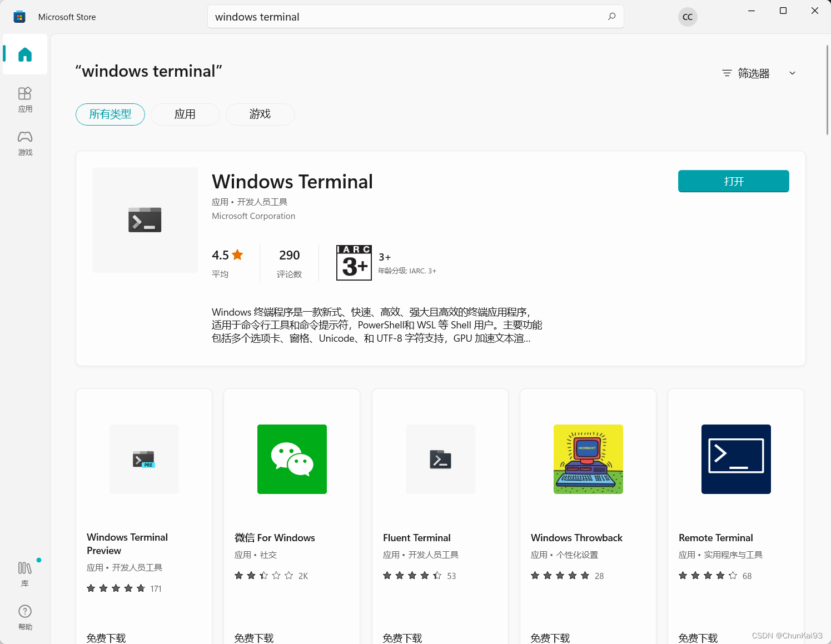Open the Remote Terminal dark blue icon

pos(736,459)
